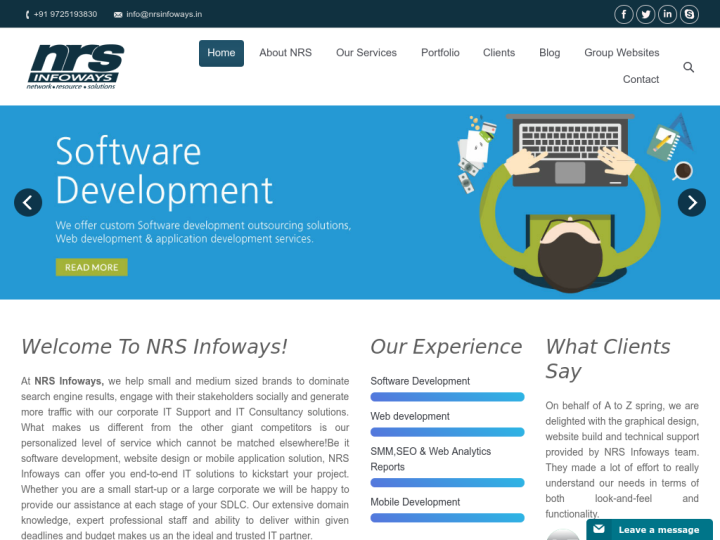720x540 pixels.
Task: Open the Facebook social icon
Action: (x=624, y=14)
